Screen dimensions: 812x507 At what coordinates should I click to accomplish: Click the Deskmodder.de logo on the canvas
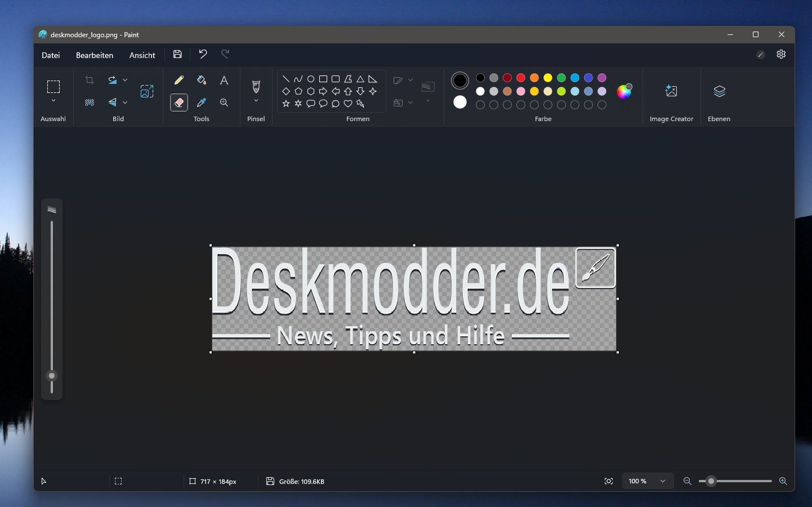click(414, 299)
